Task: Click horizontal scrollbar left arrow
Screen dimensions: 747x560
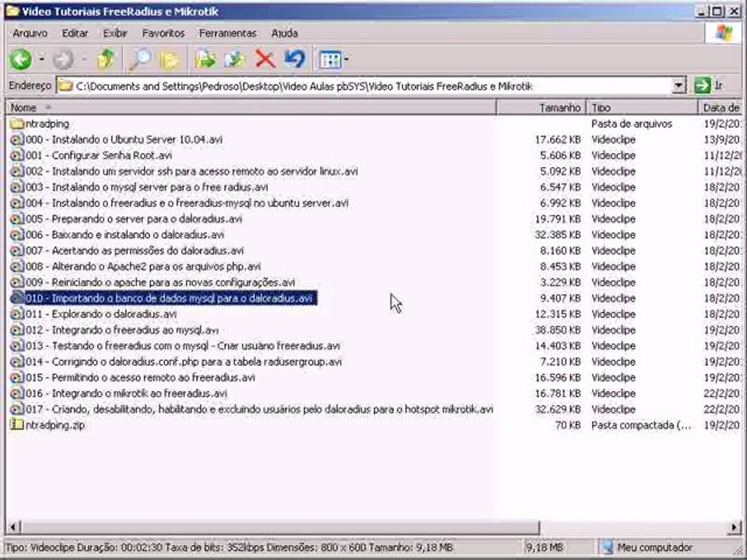Action: [13, 527]
